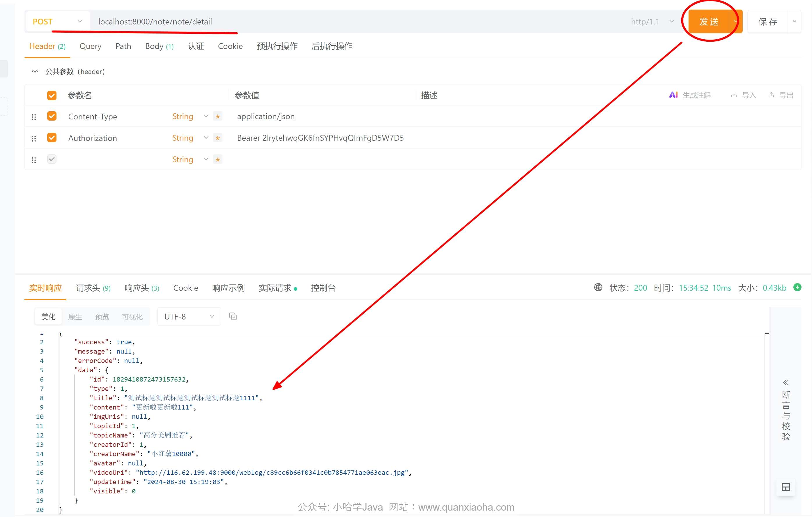Click the export parameters icon
The width and height of the screenshot is (812, 517).
point(771,95)
